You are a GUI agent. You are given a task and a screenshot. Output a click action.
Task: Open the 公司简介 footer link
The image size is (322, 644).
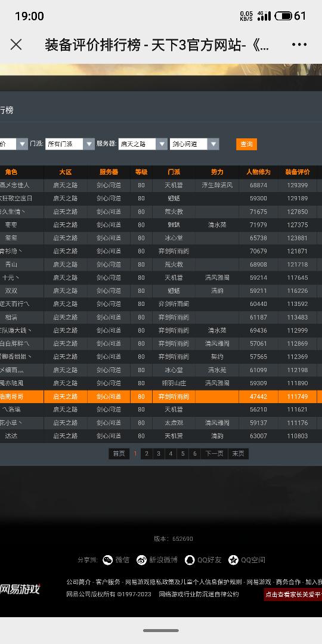pyautogui.click(x=79, y=582)
